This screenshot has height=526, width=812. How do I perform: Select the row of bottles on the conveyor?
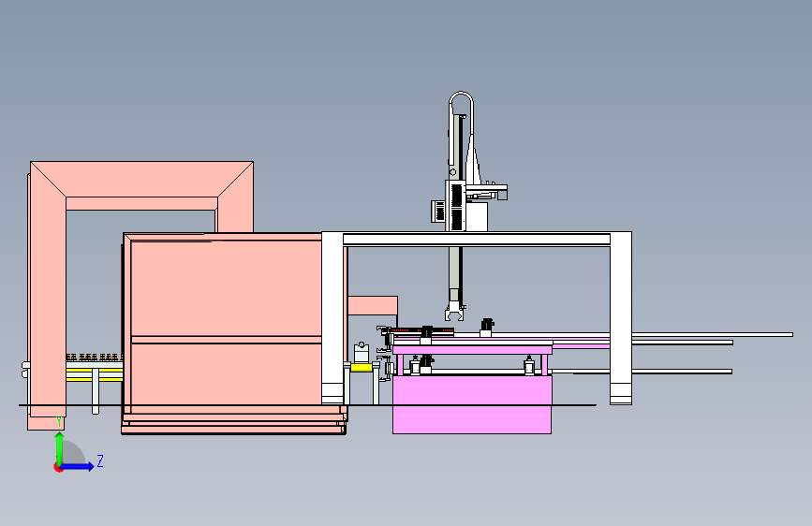pos(95,358)
